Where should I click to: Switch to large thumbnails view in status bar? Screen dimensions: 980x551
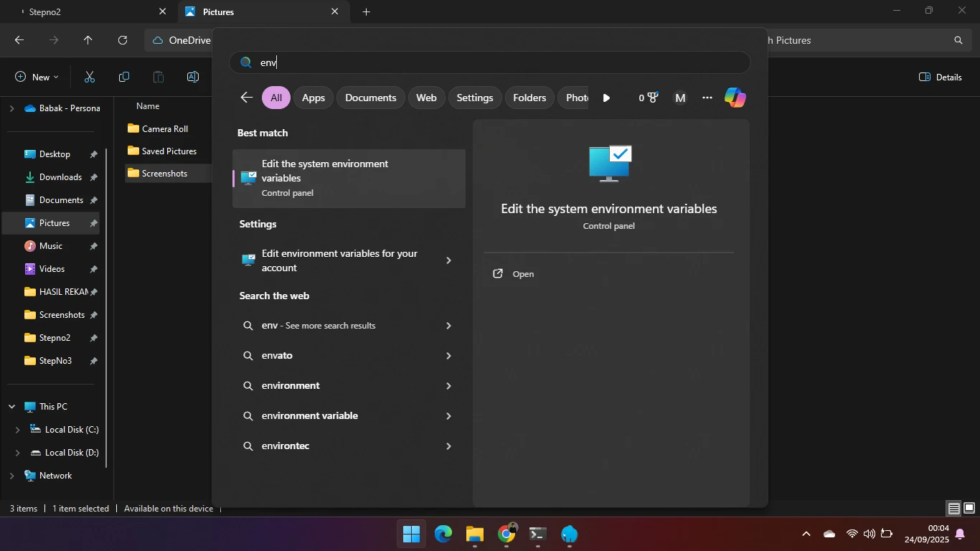click(x=969, y=509)
